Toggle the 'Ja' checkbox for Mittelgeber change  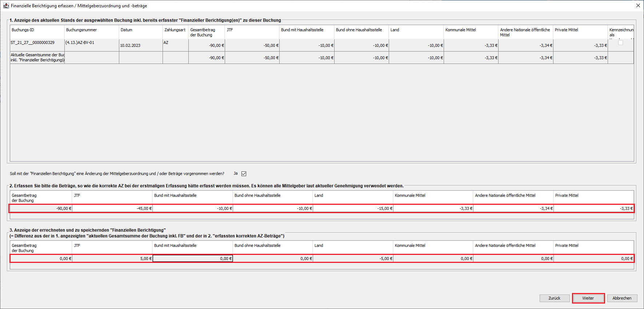[244, 174]
